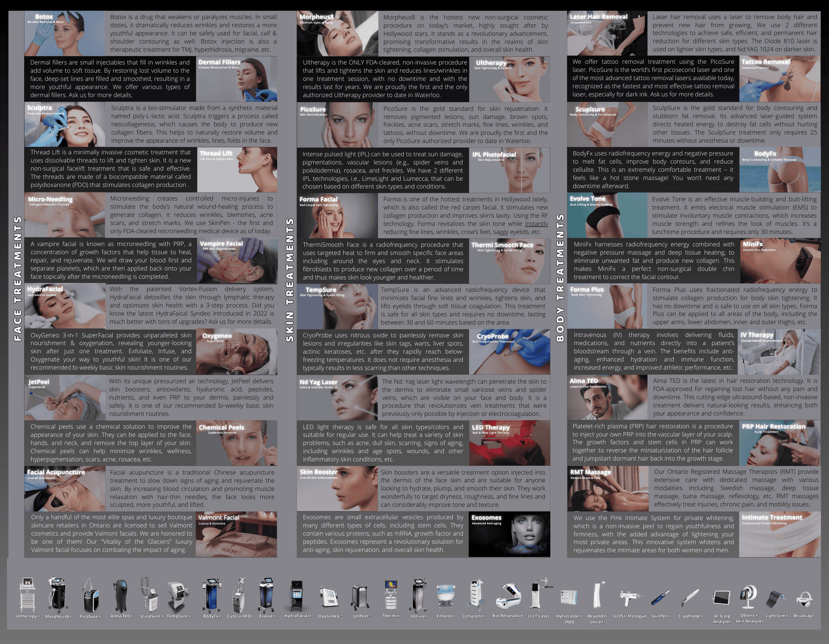This screenshot has height=644, width=829.
Task: Select the HydraFacial machine in the device row
Action: click(x=297, y=596)
